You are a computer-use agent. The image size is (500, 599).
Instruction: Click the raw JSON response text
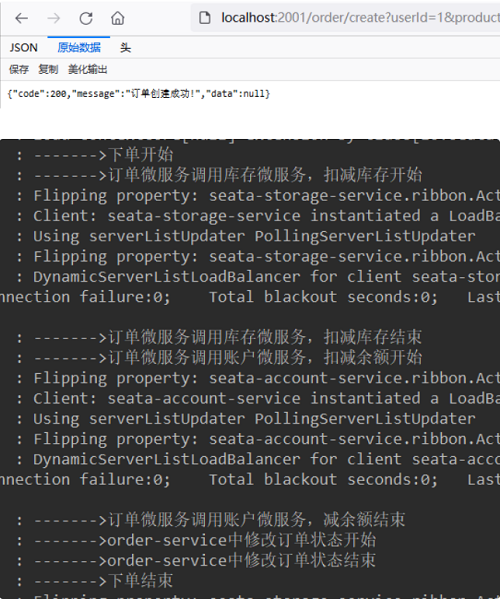tap(139, 94)
